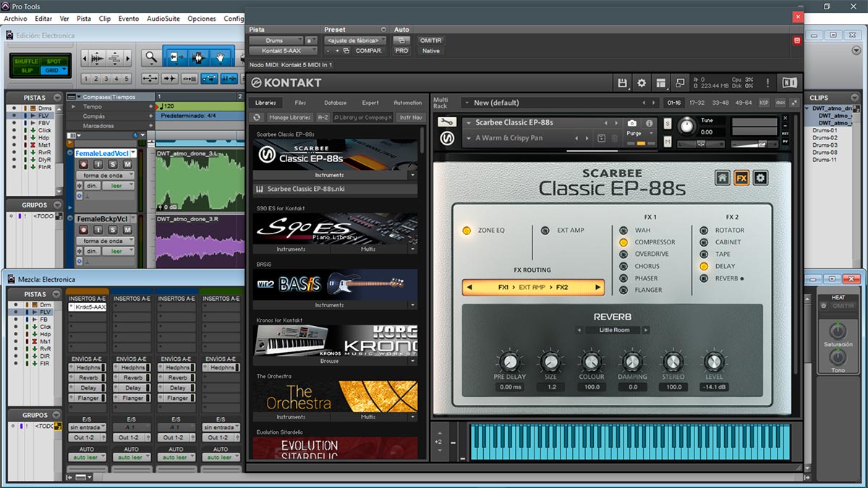Image resolution: width=868 pixels, height=488 pixels.
Task: Open Kontakt save menu floppy icon
Action: 622,83
